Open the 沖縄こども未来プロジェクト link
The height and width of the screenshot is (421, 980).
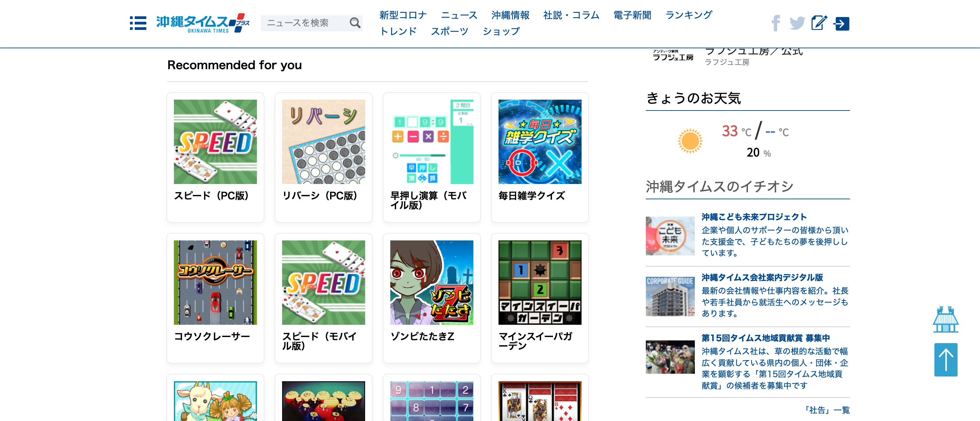click(x=754, y=217)
